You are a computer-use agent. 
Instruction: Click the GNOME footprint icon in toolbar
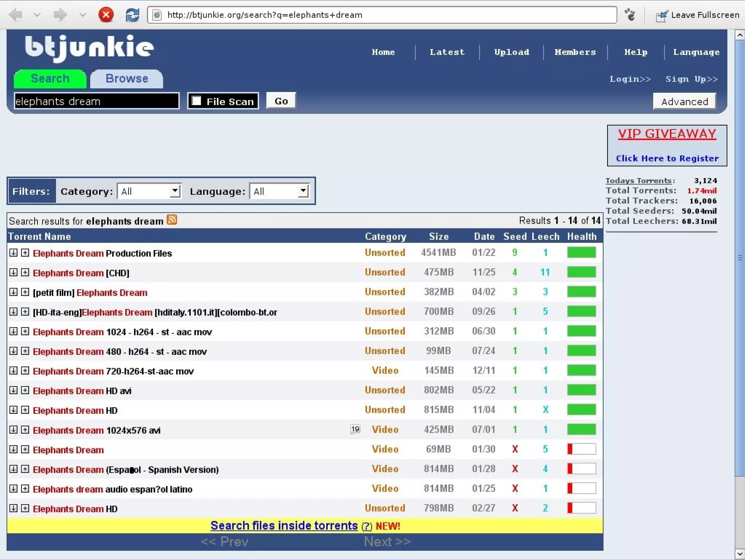coord(630,15)
